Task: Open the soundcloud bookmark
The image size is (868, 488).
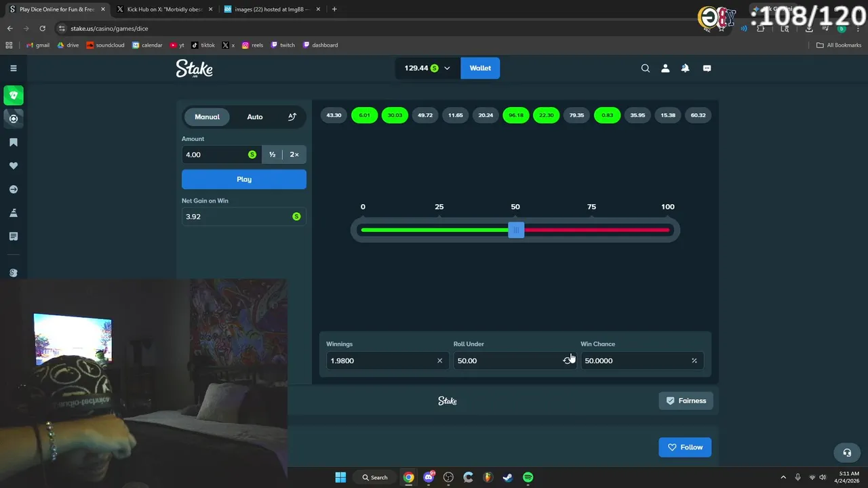Action: (x=105, y=45)
